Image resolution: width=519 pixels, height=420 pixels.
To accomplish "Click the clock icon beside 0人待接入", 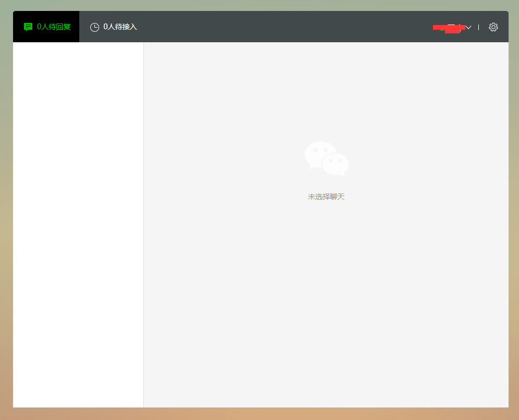I will (x=94, y=27).
